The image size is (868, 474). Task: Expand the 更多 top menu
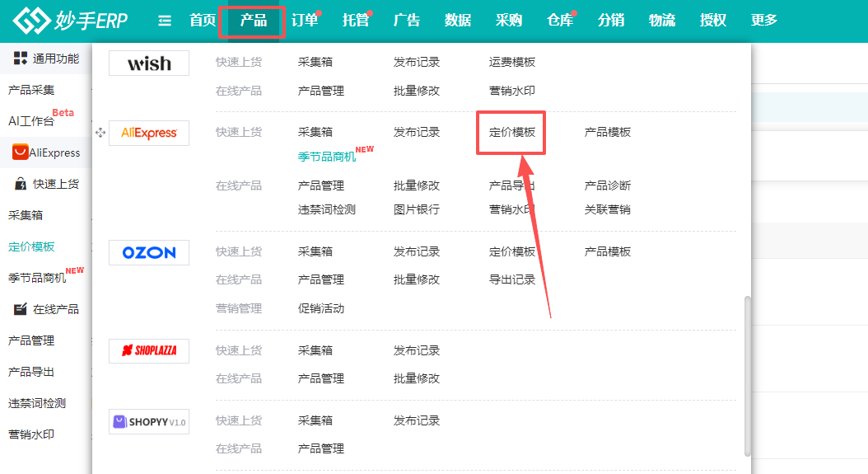pyautogui.click(x=764, y=21)
